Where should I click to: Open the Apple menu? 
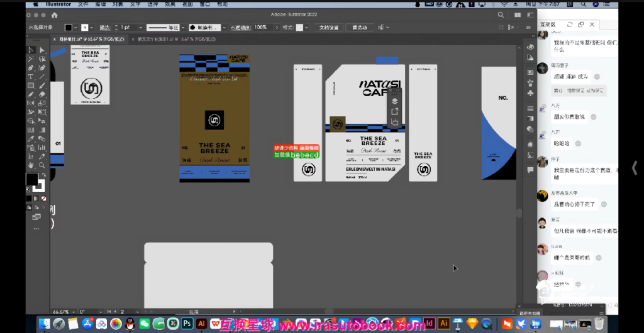coord(35,4)
